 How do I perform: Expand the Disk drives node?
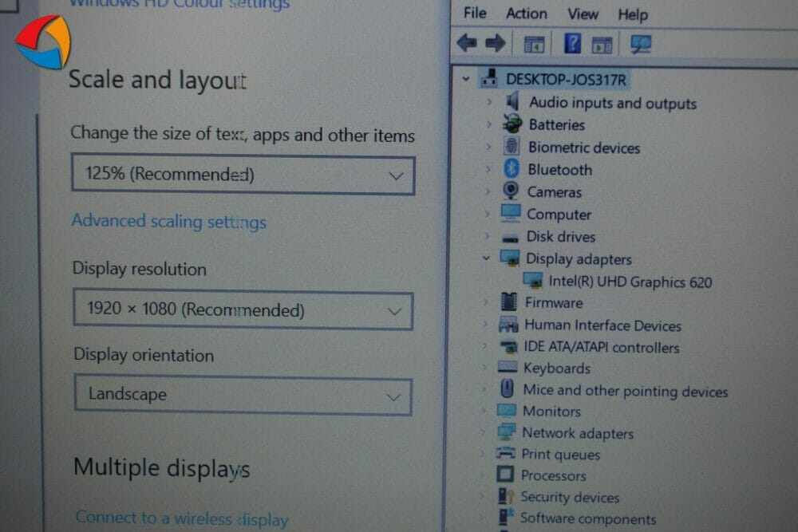click(487, 236)
